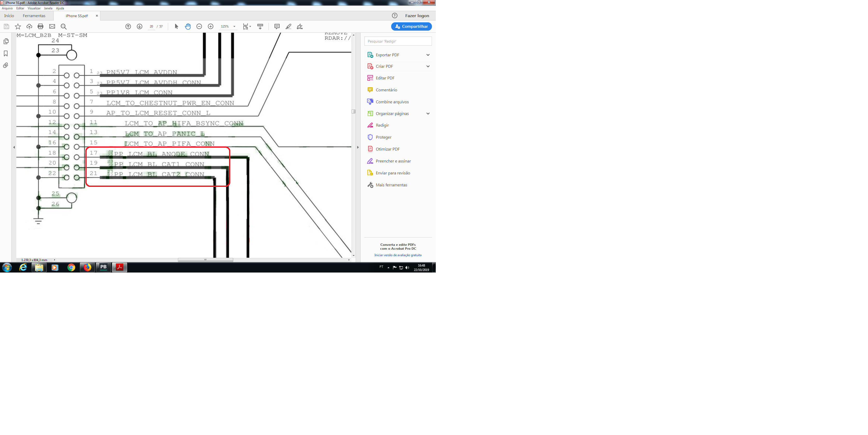Open the help question mark
This screenshot has width=868, height=435.
coord(395,16)
